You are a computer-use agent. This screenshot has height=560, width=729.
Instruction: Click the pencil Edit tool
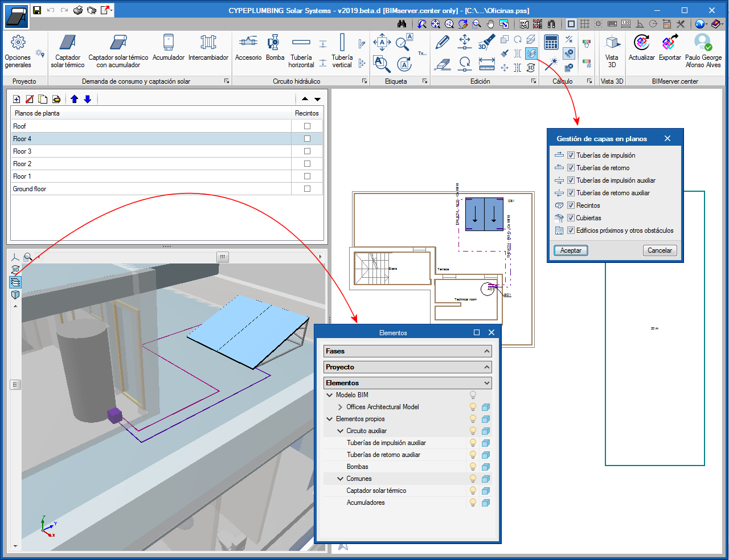(x=443, y=42)
